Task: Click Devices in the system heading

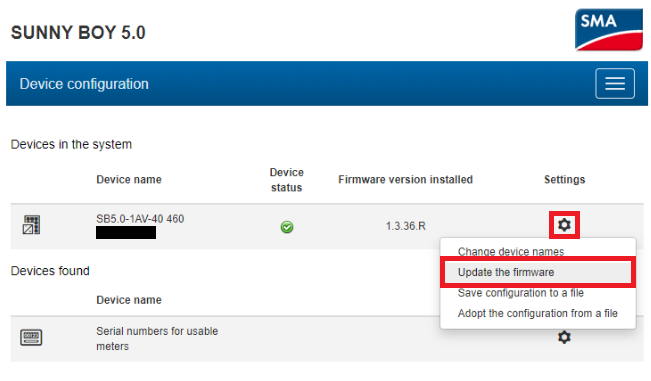Action: [x=71, y=144]
